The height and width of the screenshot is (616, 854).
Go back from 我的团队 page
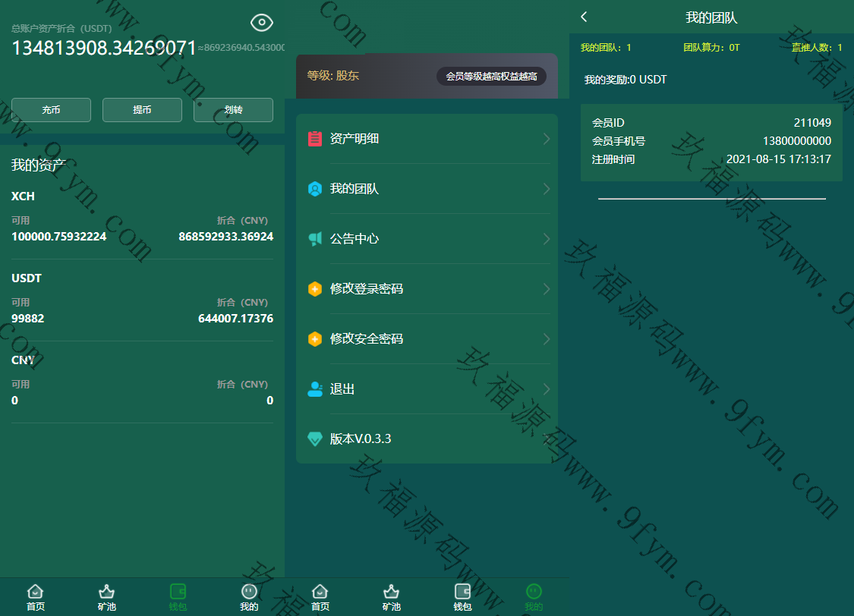[584, 17]
